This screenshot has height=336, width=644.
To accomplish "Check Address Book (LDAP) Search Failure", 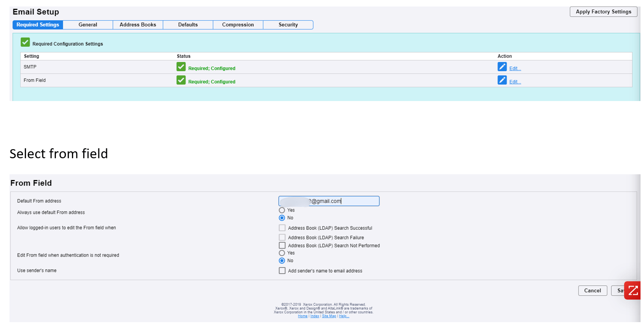I will (x=282, y=238).
